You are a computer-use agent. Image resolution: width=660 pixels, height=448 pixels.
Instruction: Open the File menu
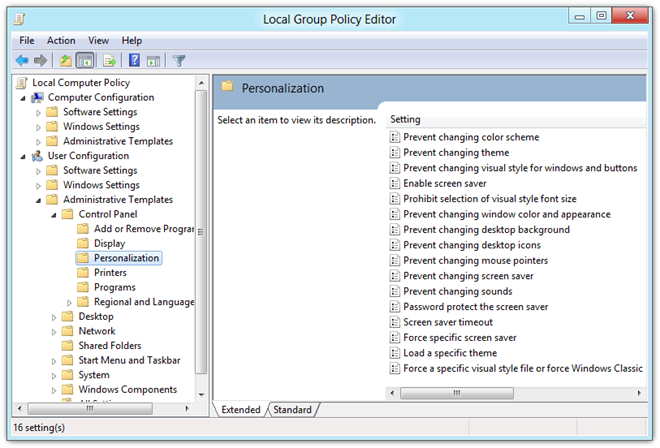tap(27, 40)
